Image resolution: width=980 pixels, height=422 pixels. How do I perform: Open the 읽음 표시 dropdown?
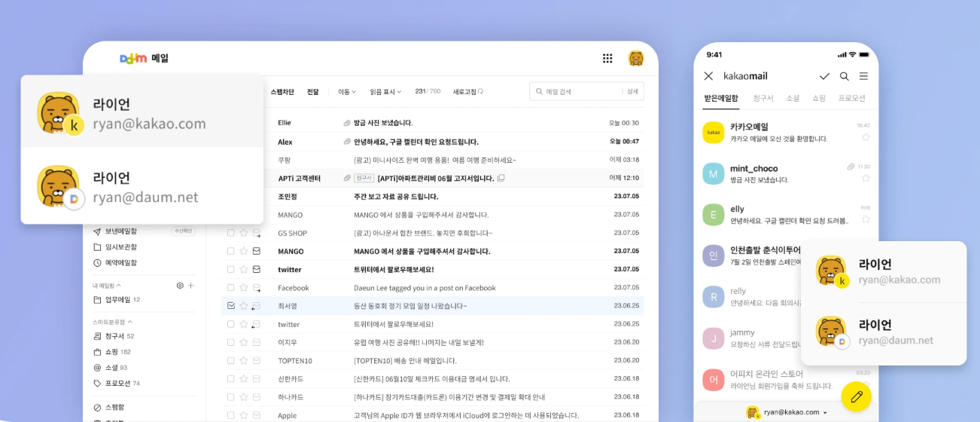385,92
